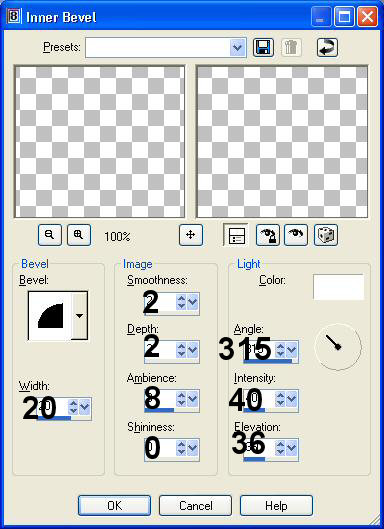Pick the light Color swatch

[x=338, y=287]
